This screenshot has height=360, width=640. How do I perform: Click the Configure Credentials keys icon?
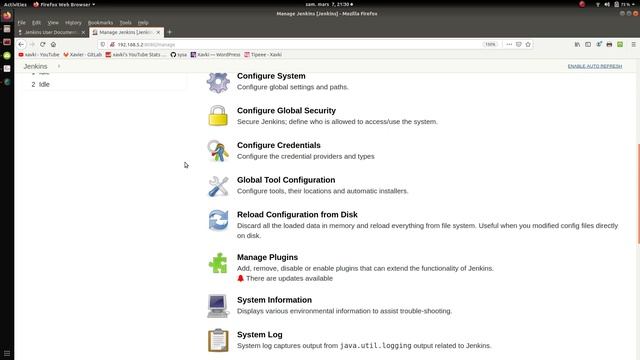tap(218, 151)
